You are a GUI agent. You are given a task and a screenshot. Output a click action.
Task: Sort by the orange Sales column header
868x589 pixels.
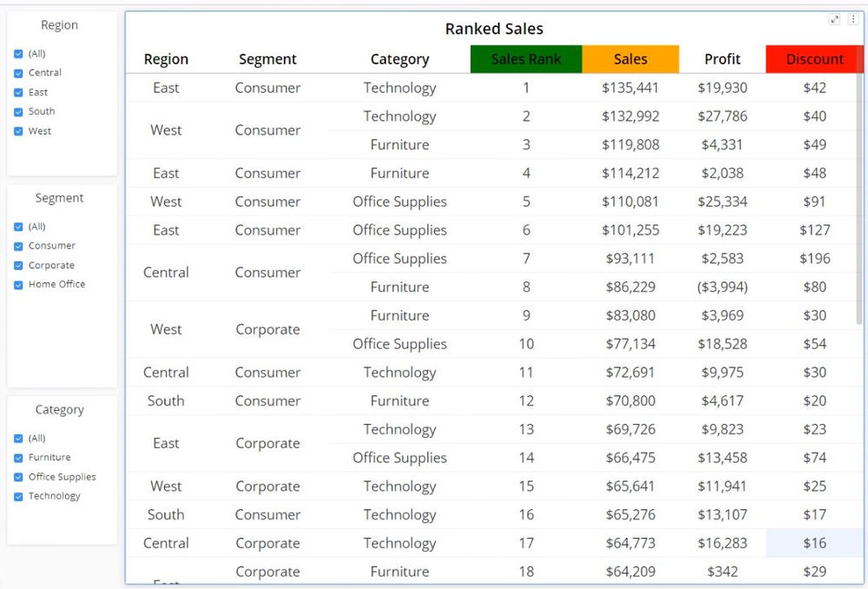point(630,59)
